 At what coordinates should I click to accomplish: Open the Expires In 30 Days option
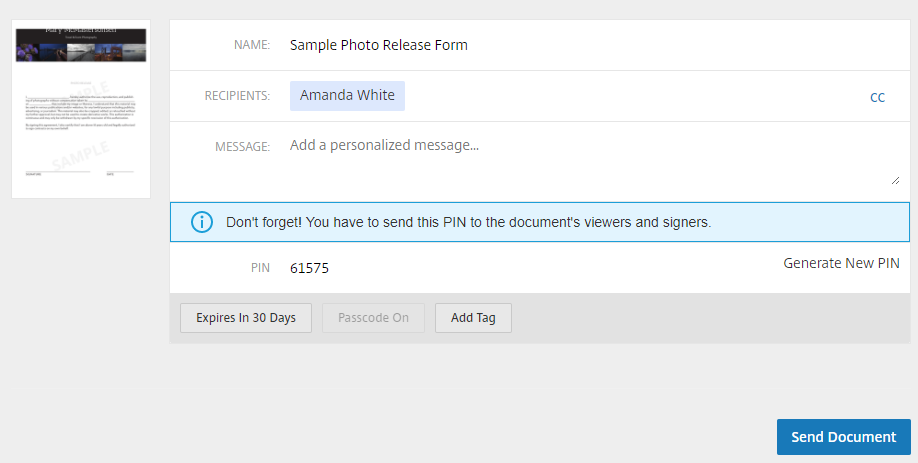[x=246, y=318]
